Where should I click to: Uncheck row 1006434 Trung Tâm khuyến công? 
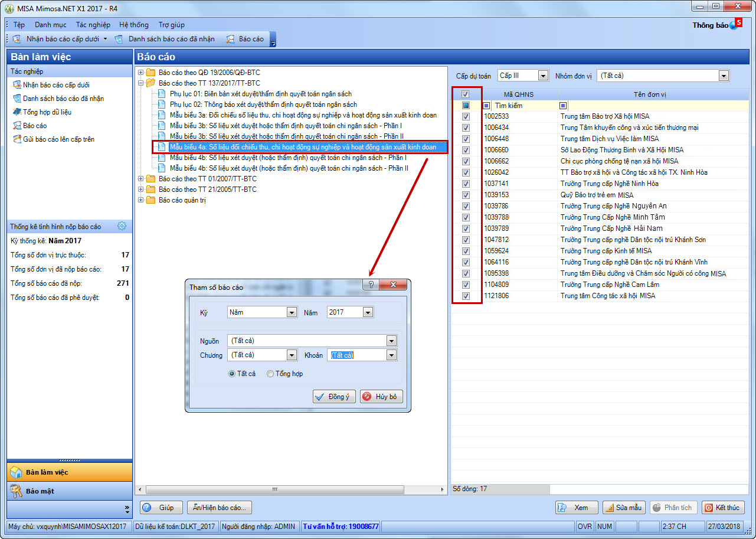tap(466, 128)
